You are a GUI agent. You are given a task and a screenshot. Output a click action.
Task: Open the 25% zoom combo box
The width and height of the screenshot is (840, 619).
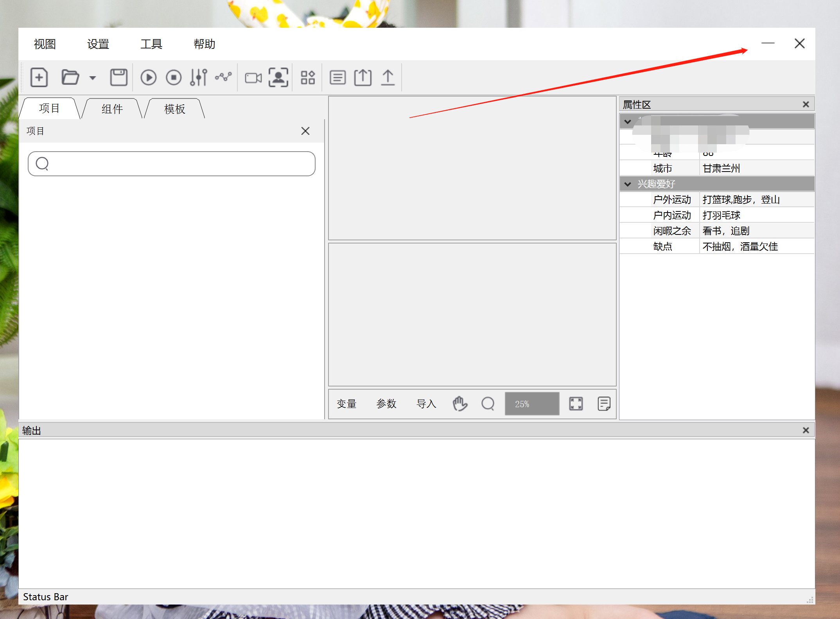(532, 404)
